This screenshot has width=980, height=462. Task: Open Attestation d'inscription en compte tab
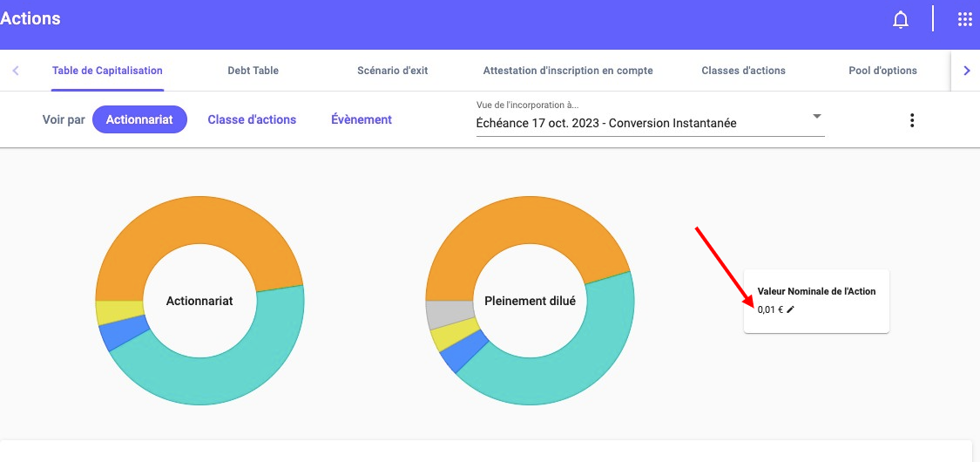[568, 71]
